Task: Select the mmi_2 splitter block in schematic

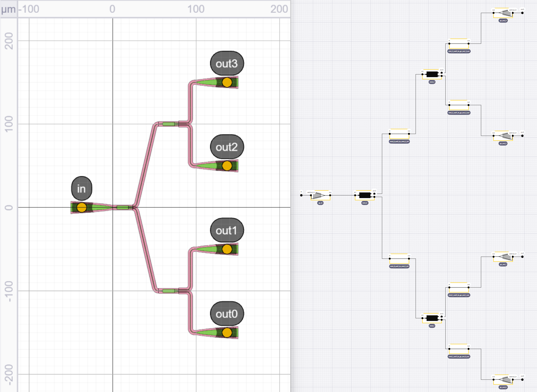Action: coord(432,74)
